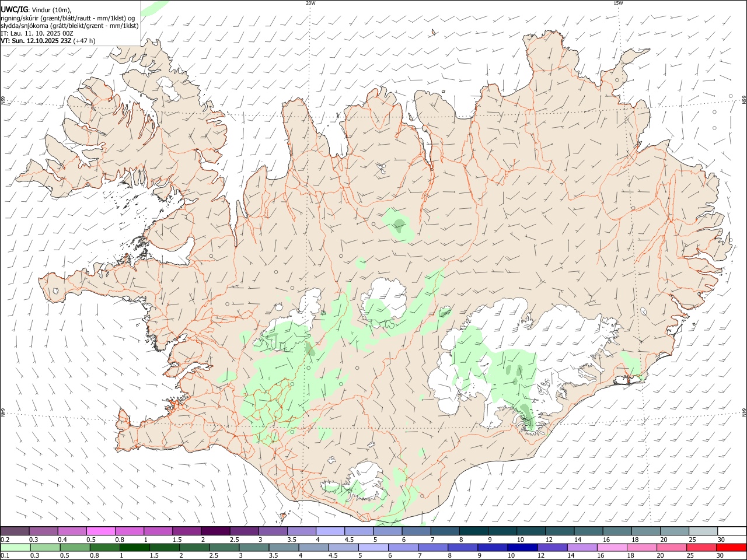The image size is (747, 560).
Task: Pick the white 30 swatch in the top scale
Action: pyautogui.click(x=732, y=531)
